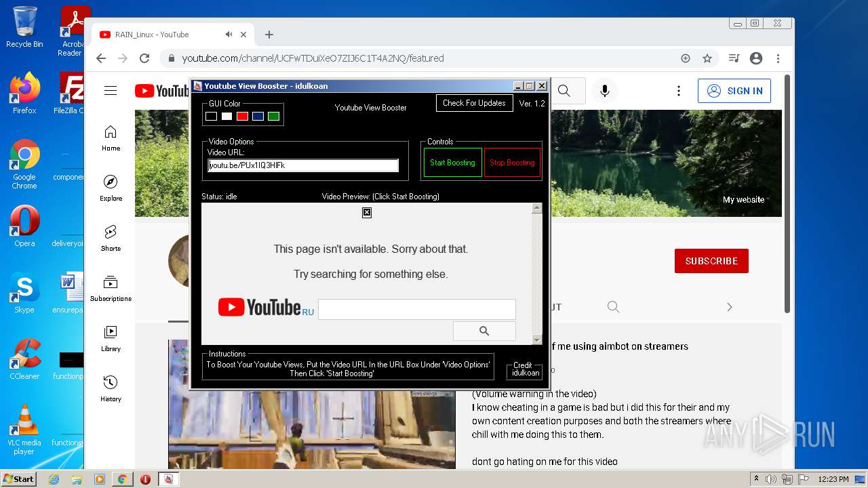
Task: Click the magnifier search button in preview
Action: (x=484, y=331)
